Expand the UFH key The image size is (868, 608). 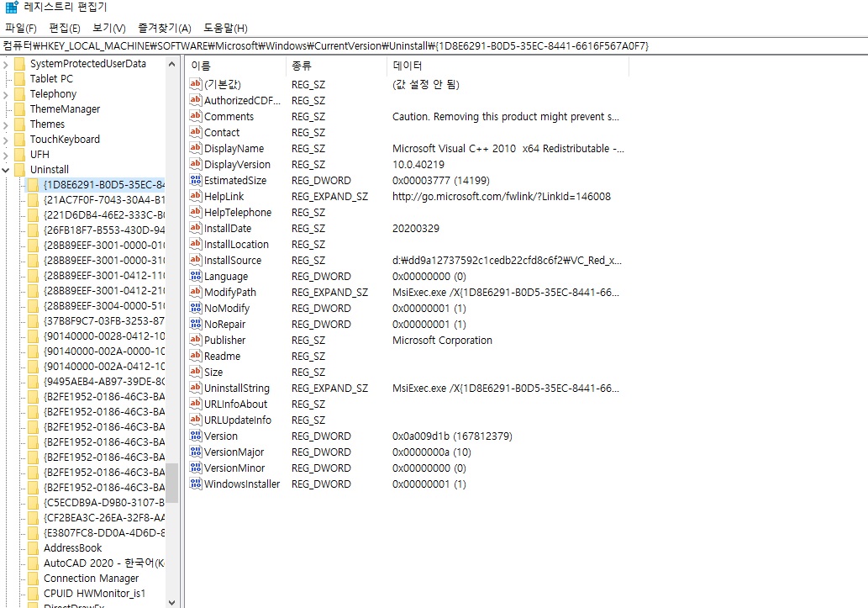[x=6, y=155]
